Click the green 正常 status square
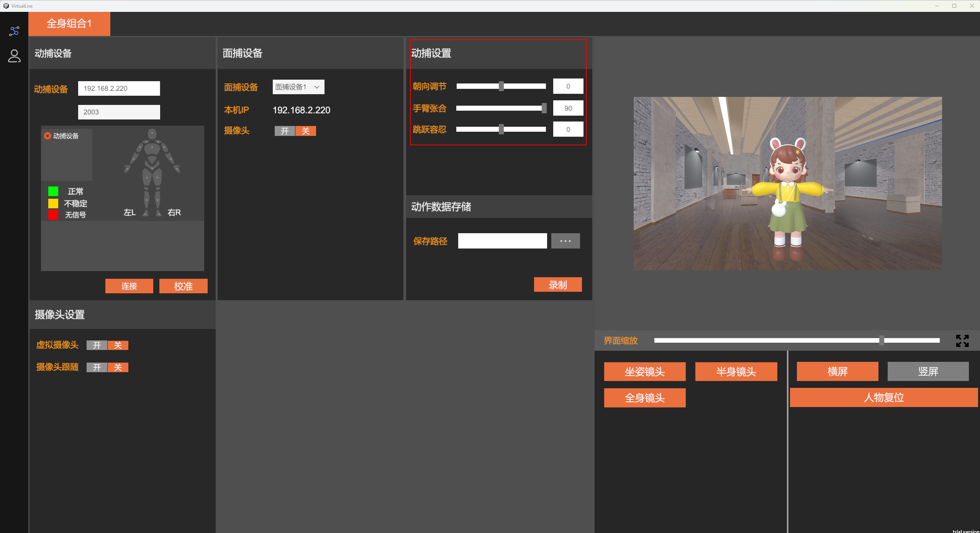 pos(53,191)
